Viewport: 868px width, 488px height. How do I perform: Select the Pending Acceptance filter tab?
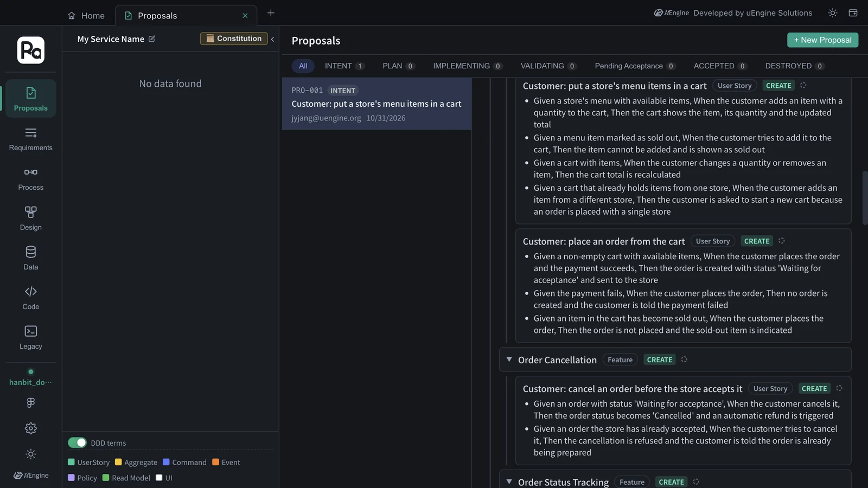[635, 66]
